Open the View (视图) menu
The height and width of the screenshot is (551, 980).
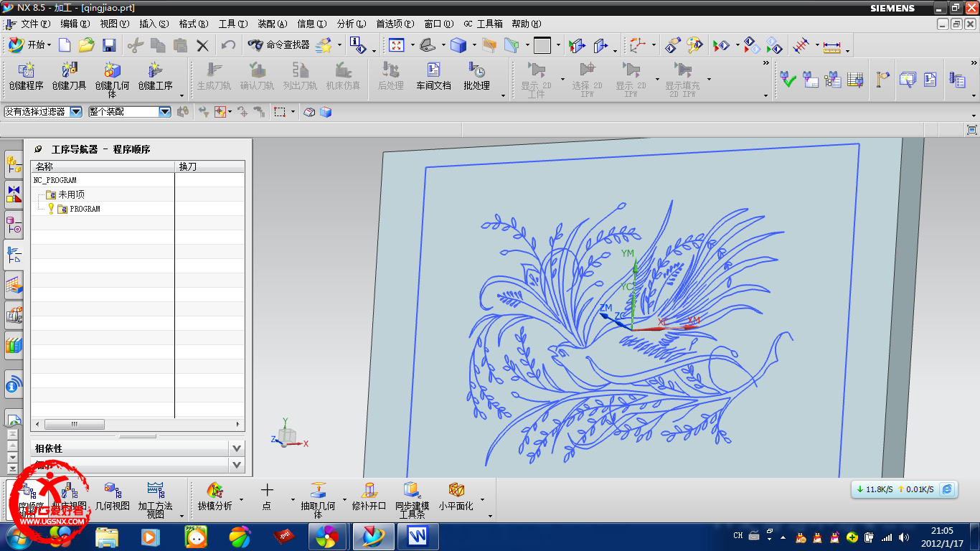115,24
